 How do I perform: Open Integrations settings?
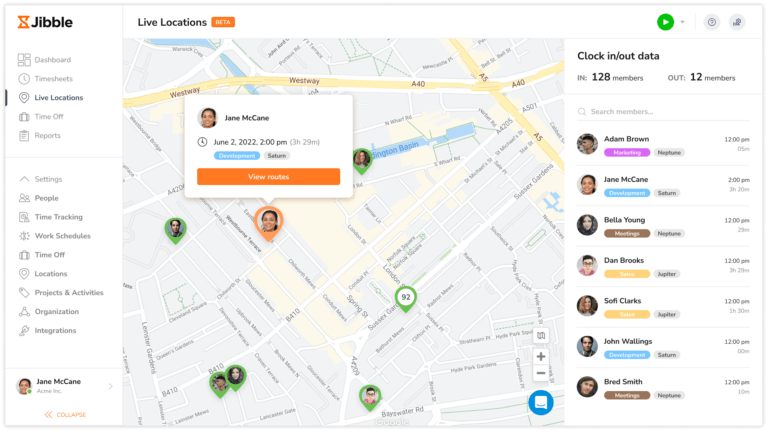point(47,331)
